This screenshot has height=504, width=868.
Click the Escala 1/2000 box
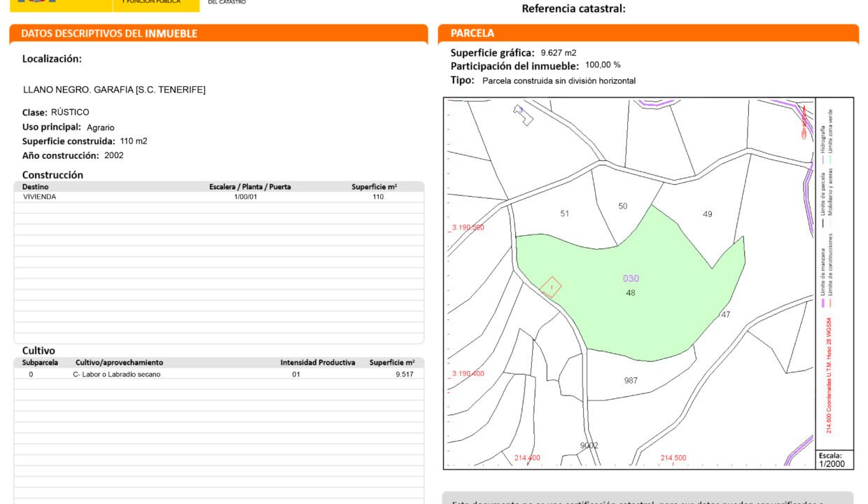[x=834, y=459]
